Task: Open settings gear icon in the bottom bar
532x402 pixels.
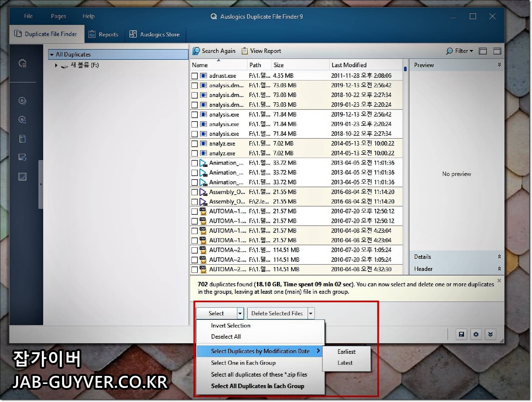Action: 476,334
